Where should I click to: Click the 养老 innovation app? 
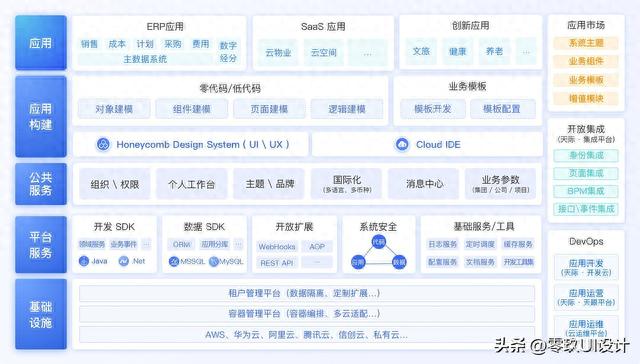[x=494, y=51]
